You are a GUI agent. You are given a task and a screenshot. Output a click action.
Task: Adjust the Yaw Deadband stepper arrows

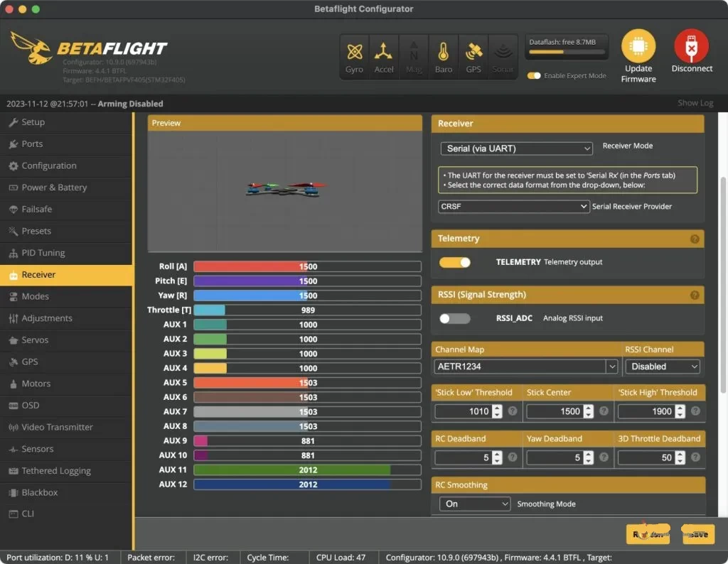pos(588,457)
